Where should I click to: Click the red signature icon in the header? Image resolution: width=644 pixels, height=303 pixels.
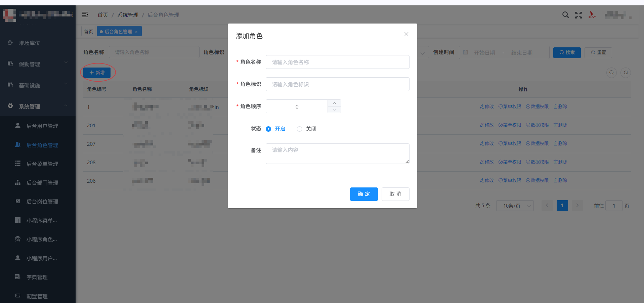(x=592, y=15)
